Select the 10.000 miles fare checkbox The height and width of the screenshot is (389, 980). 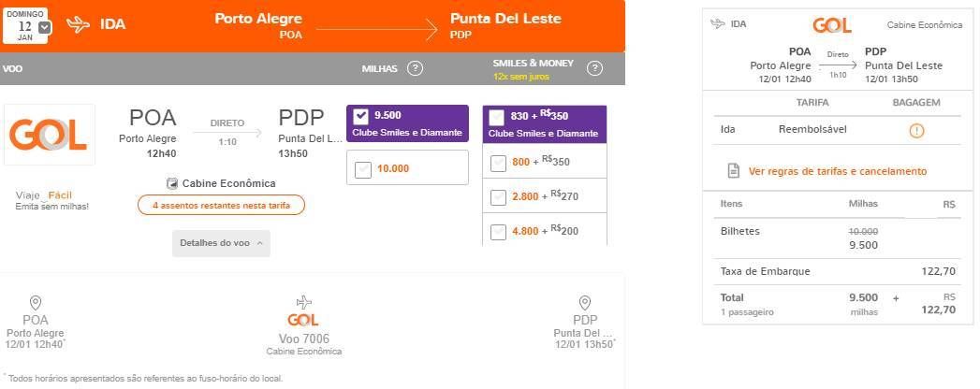click(x=363, y=169)
